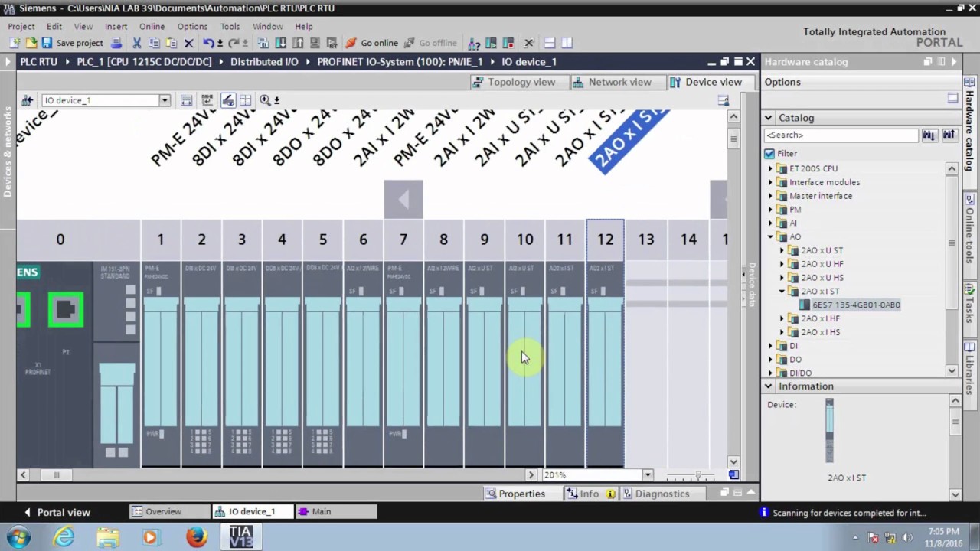Viewport: 980px width, 551px height.
Task: Open the Online menu
Action: click(x=152, y=26)
